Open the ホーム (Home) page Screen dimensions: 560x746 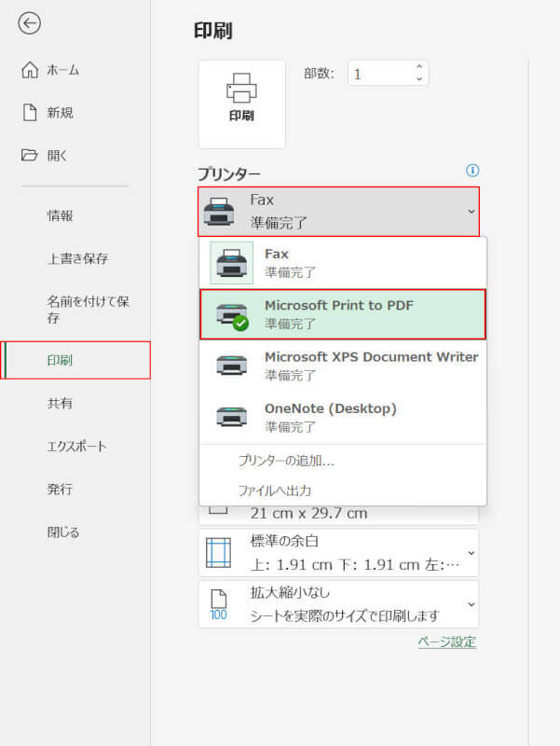(63, 70)
